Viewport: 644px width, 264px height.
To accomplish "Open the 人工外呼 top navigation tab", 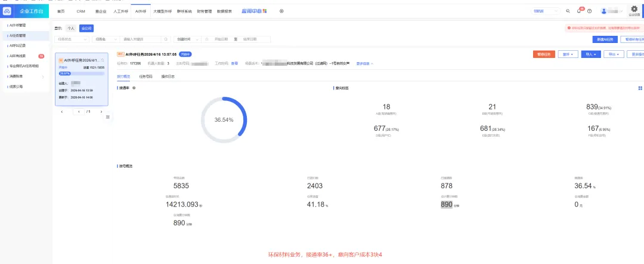I will 120,11.
